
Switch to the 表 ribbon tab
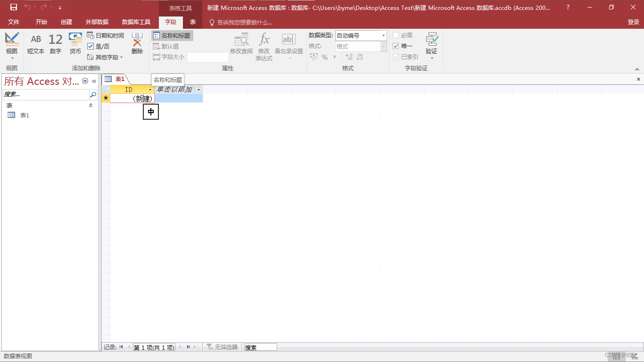[x=193, y=22]
